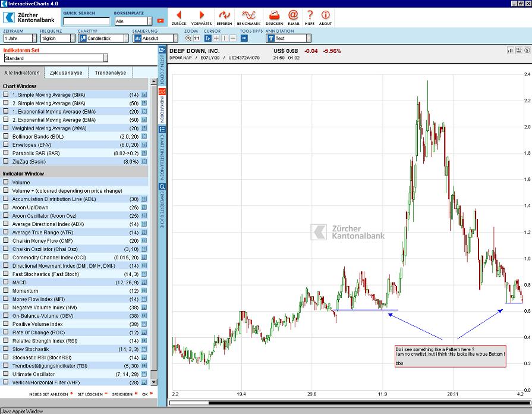Enable the Bollinger Bands (BOL) checkbox

[x=6, y=136]
